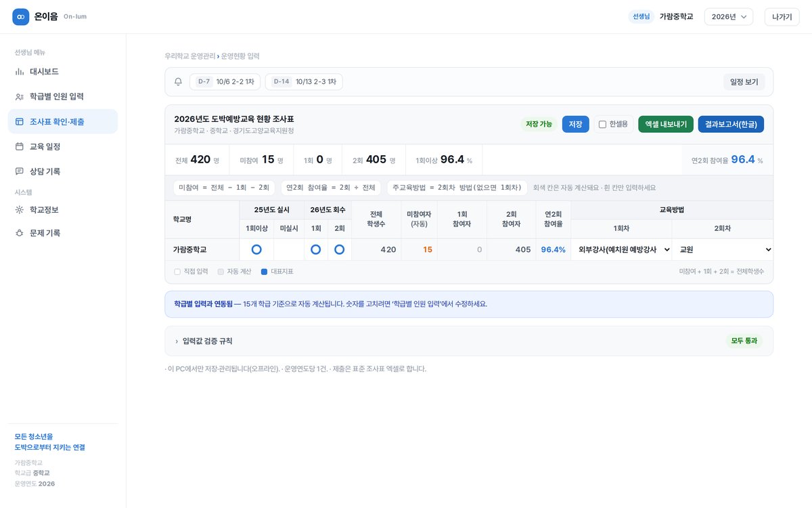Click 직접 입력 legend marker
Screen dimensions: 812x508
click(177, 272)
